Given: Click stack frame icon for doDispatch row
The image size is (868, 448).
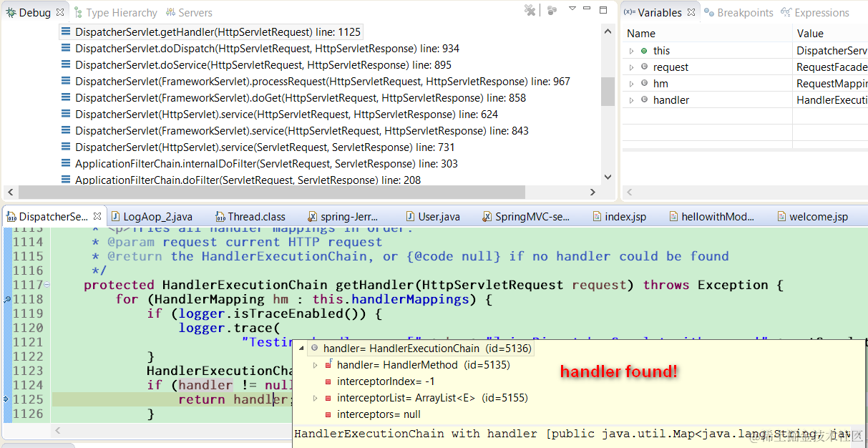Looking at the screenshot, I should (66, 49).
